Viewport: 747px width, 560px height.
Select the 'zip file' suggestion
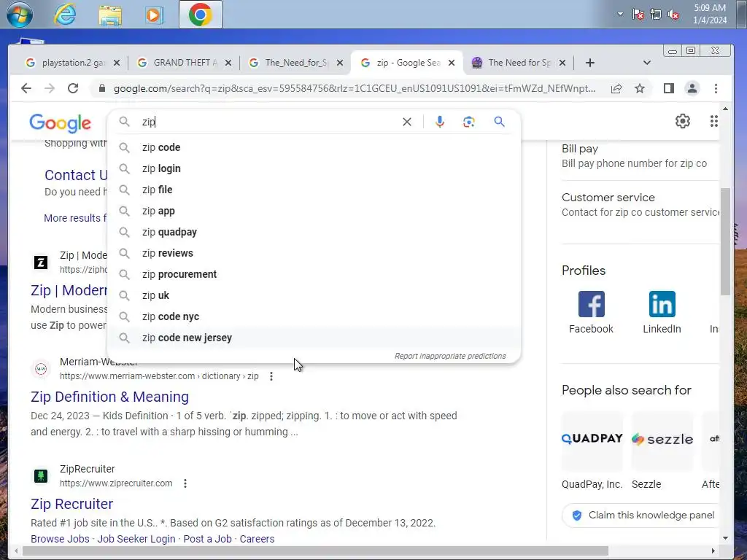click(314, 190)
